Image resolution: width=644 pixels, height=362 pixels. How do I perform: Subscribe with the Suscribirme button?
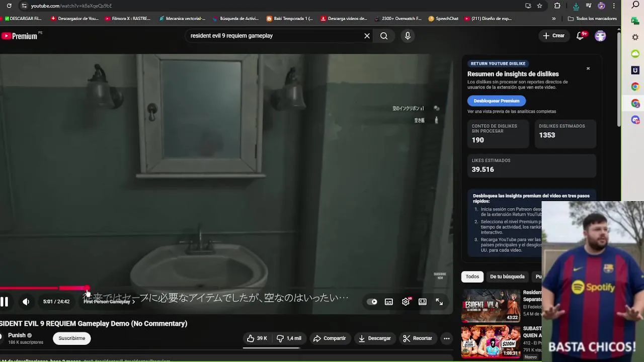72,338
